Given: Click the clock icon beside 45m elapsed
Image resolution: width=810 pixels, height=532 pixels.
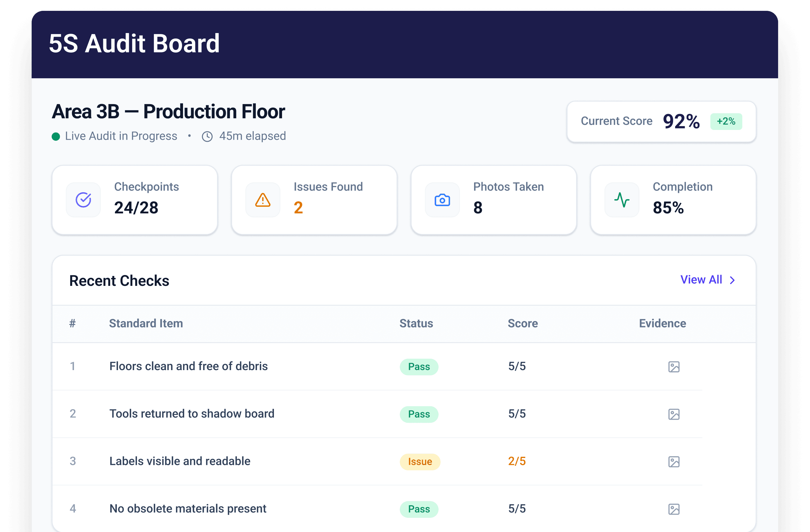Looking at the screenshot, I should click(x=207, y=136).
